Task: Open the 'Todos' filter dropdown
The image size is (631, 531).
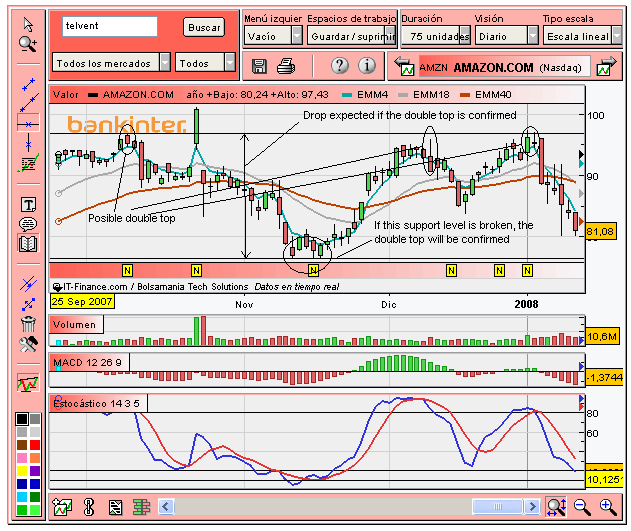Action: coord(205,63)
